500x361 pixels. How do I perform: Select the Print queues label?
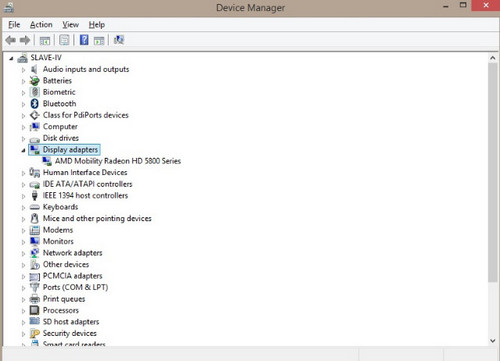64,299
